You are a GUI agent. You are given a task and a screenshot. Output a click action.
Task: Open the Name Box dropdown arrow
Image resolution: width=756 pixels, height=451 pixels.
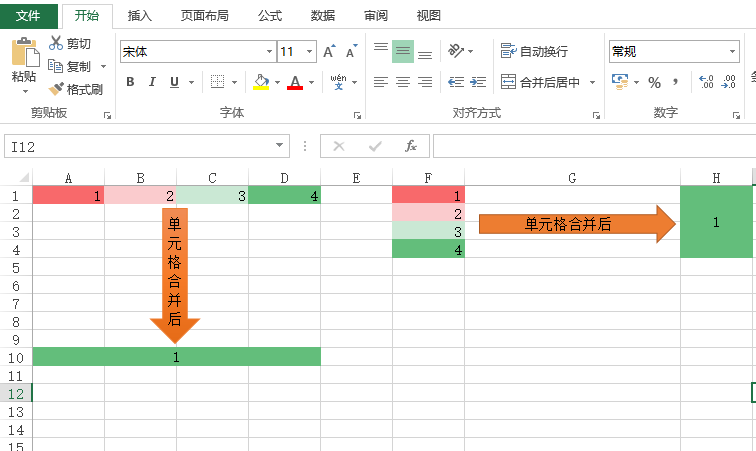point(279,145)
